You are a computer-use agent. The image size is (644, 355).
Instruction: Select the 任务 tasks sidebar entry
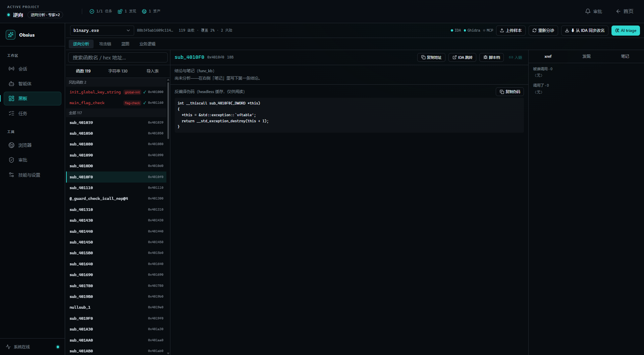click(32, 114)
